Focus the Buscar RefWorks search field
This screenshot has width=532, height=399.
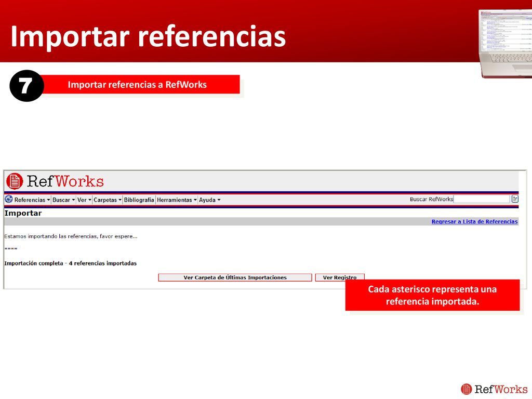pyautogui.click(x=482, y=199)
